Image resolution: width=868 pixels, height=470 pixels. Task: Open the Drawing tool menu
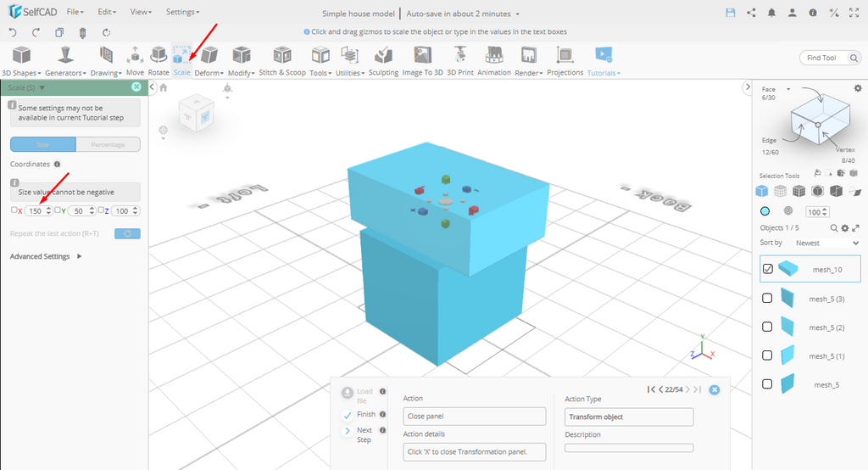[x=106, y=61]
